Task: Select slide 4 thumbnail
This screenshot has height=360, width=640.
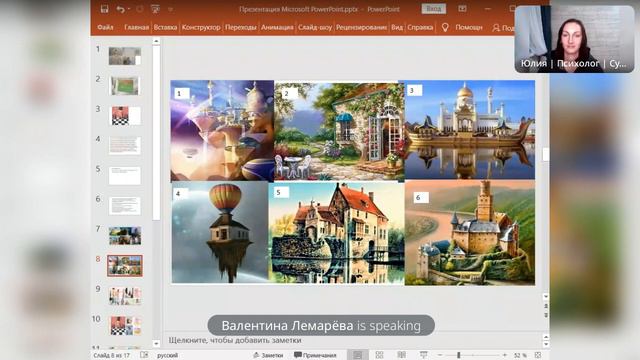Action: pos(124,145)
